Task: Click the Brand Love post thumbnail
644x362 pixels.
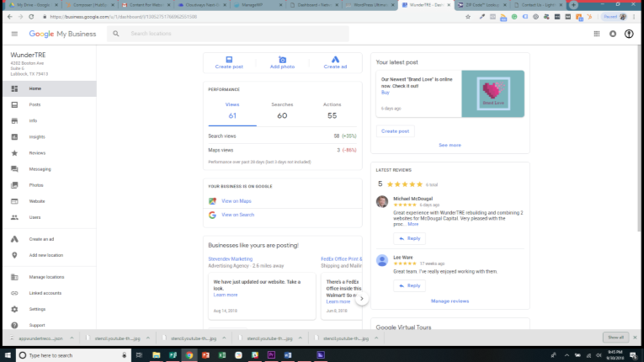Action: (492, 93)
